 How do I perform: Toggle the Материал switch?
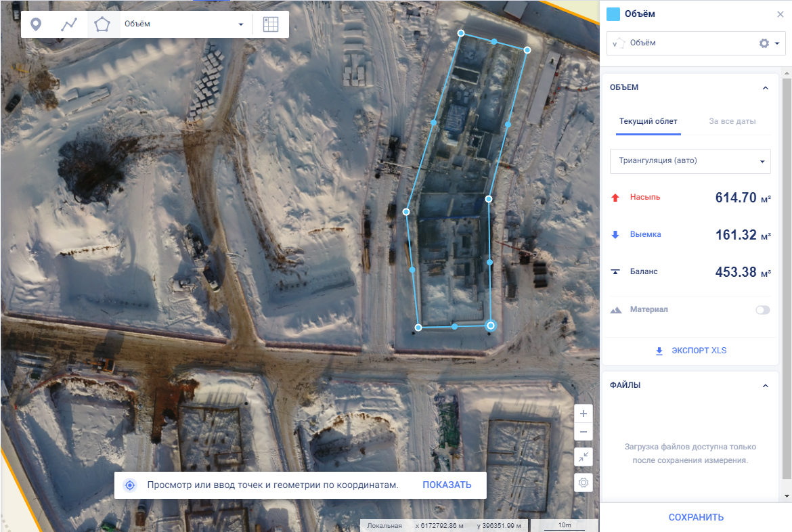click(x=762, y=310)
